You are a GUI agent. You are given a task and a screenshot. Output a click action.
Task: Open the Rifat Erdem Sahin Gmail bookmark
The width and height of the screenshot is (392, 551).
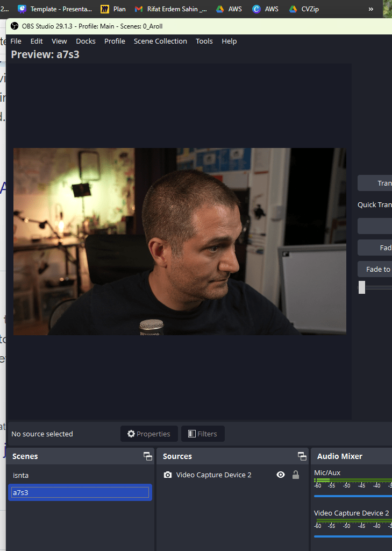pos(171,9)
